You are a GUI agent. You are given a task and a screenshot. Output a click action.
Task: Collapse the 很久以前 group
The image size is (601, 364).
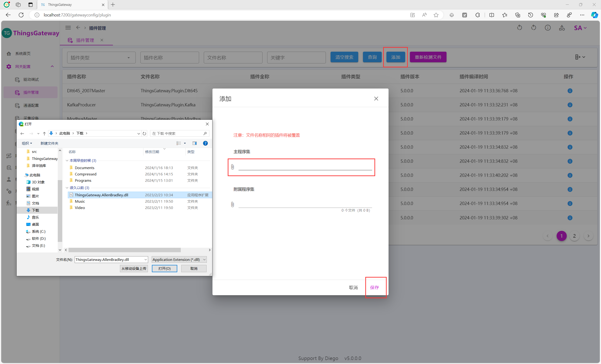point(67,188)
